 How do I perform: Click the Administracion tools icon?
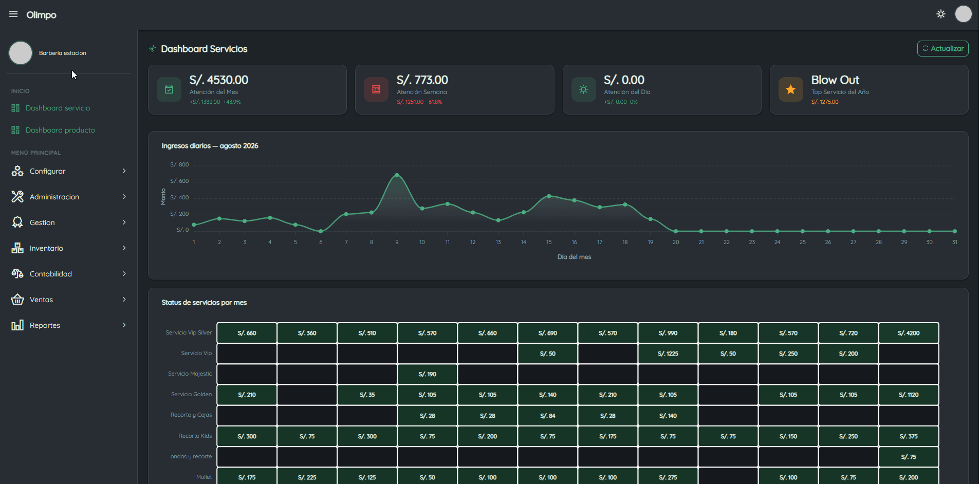click(x=17, y=197)
